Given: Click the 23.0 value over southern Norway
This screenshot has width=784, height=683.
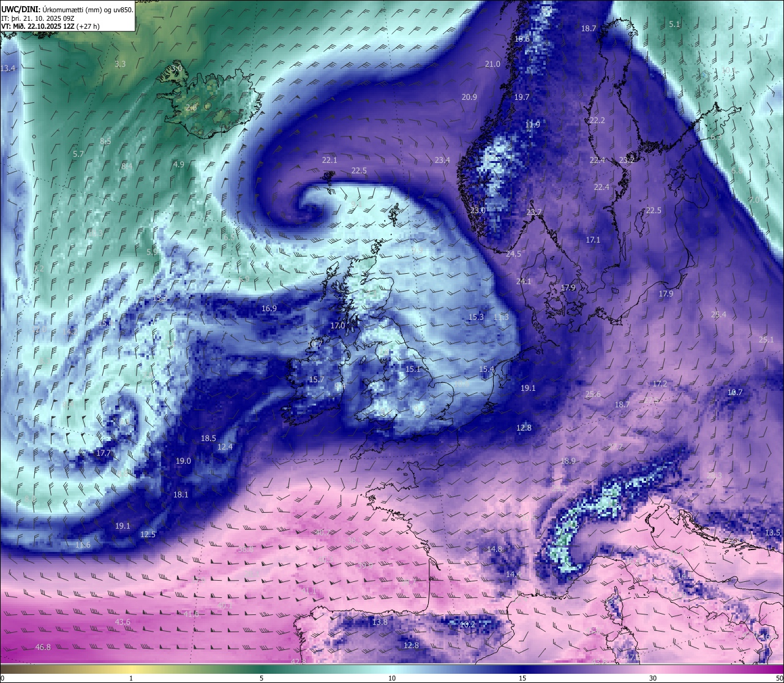Looking at the screenshot, I should 478,210.
